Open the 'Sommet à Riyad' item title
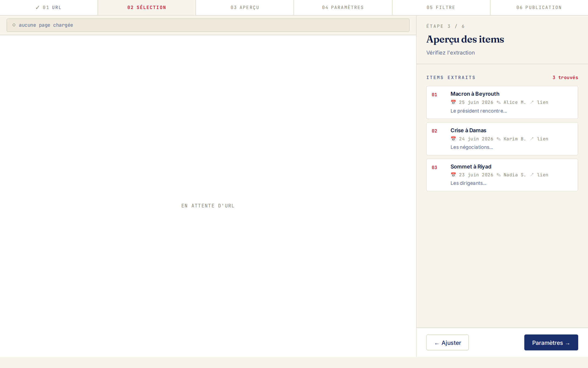This screenshot has width=588, height=368. point(471,167)
